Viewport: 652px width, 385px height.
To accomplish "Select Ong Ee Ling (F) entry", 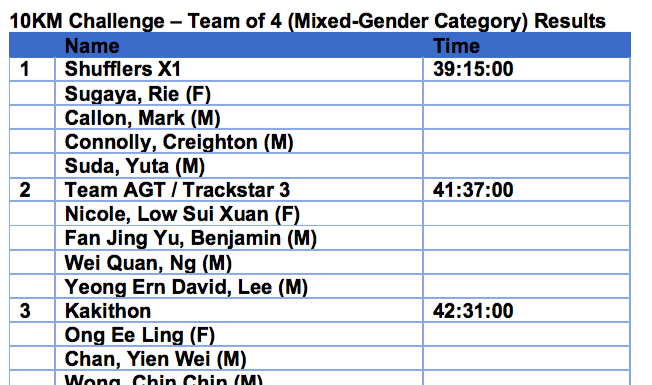I will tap(140, 336).
